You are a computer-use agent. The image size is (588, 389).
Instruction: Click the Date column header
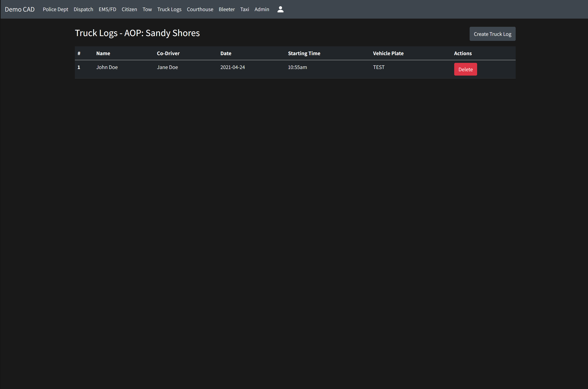click(226, 53)
